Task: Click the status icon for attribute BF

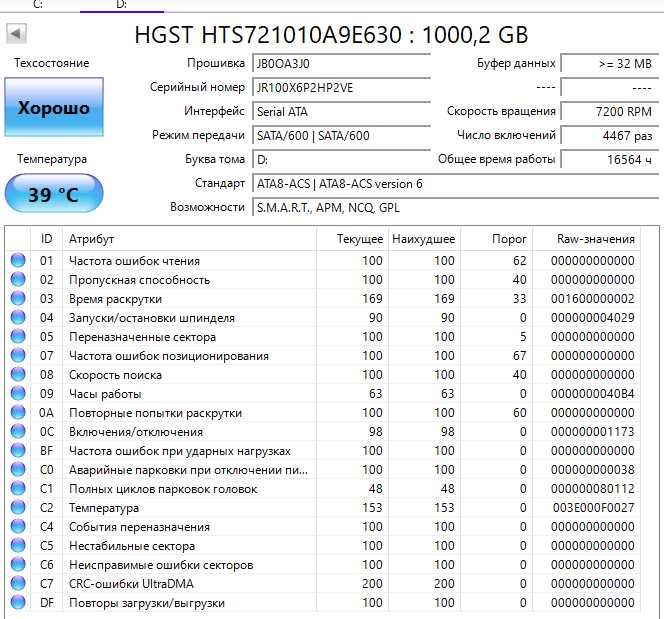Action: pos(18,450)
